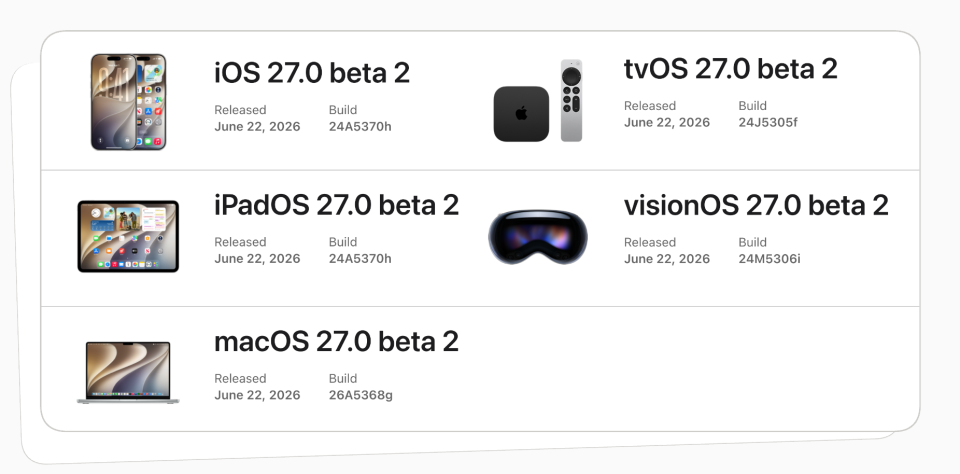This screenshot has width=960, height=474.
Task: Click the tvOS Released label
Action: [x=650, y=106]
